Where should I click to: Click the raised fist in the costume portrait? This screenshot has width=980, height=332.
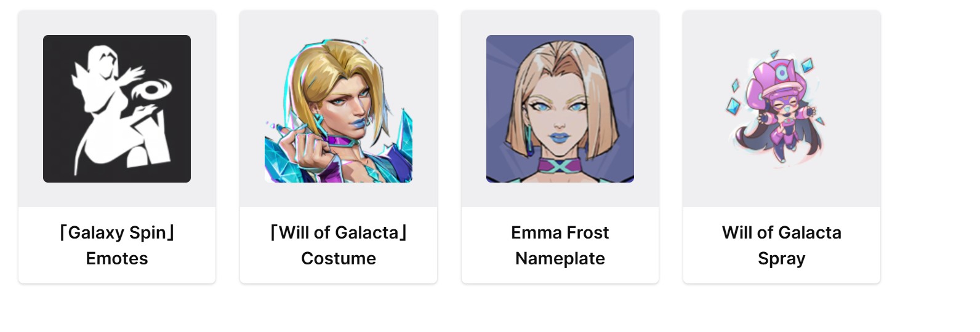click(308, 149)
